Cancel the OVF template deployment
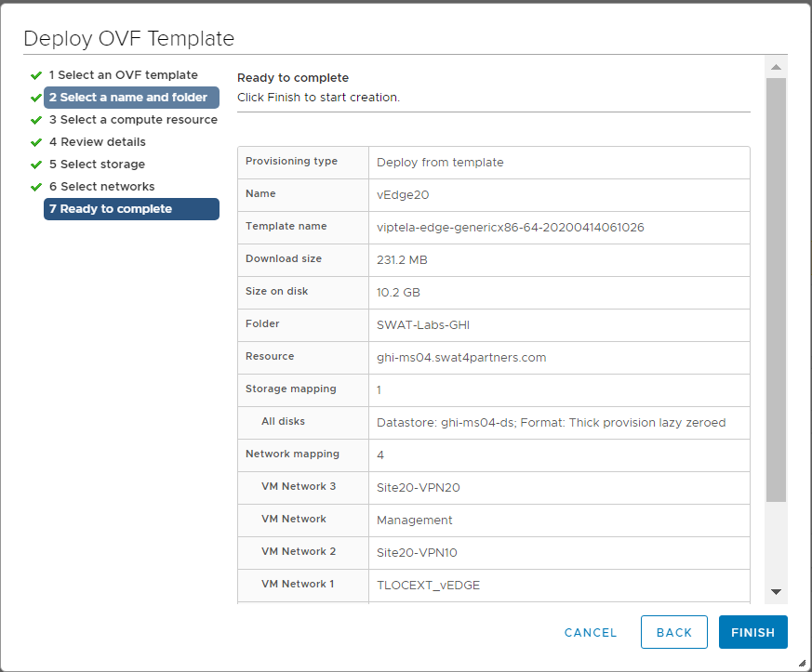The width and height of the screenshot is (812, 672). point(591,632)
